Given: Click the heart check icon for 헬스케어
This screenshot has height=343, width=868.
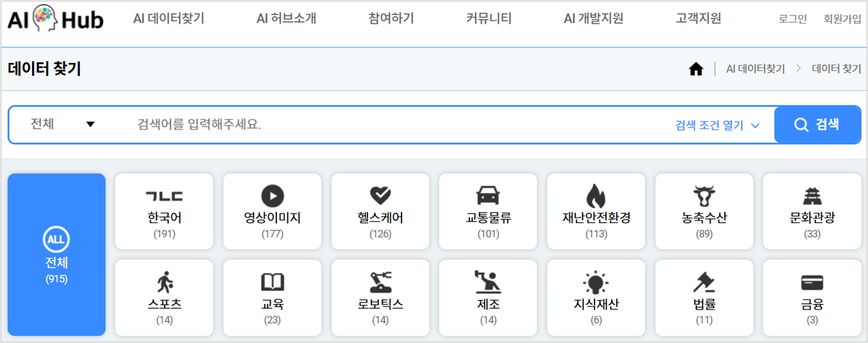Looking at the screenshot, I should coord(380,196).
